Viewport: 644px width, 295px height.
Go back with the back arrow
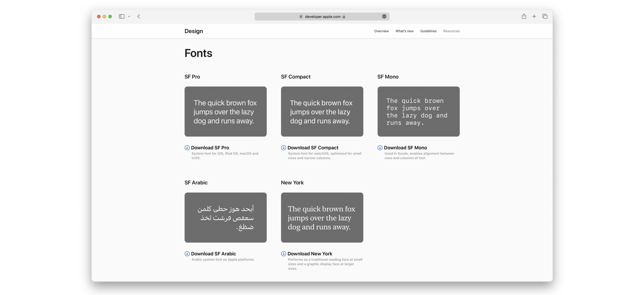[139, 16]
